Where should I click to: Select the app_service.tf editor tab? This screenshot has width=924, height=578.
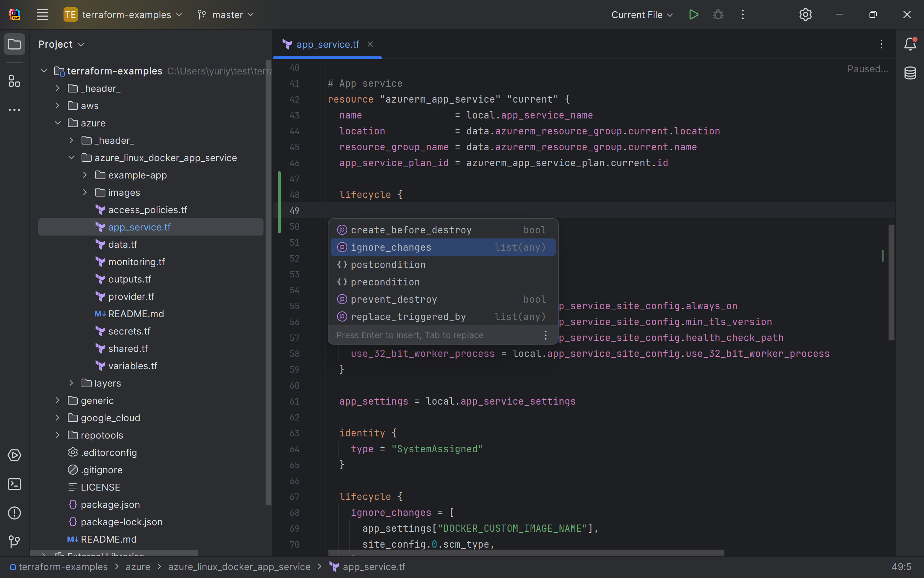327,44
